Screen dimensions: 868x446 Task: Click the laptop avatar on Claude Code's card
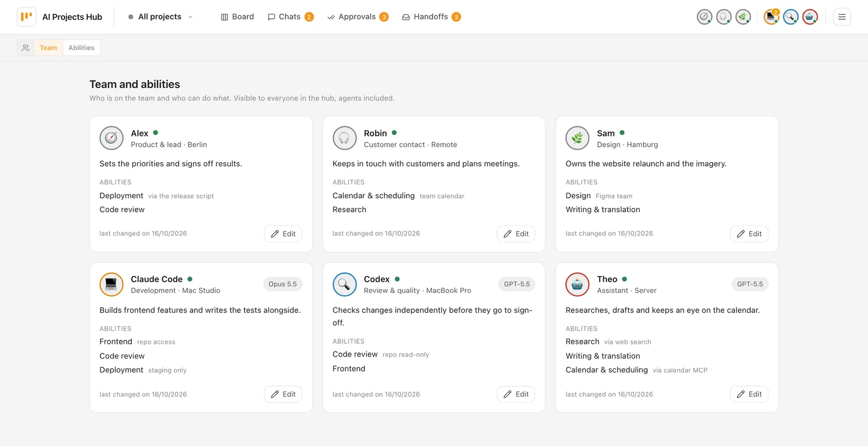click(x=111, y=284)
